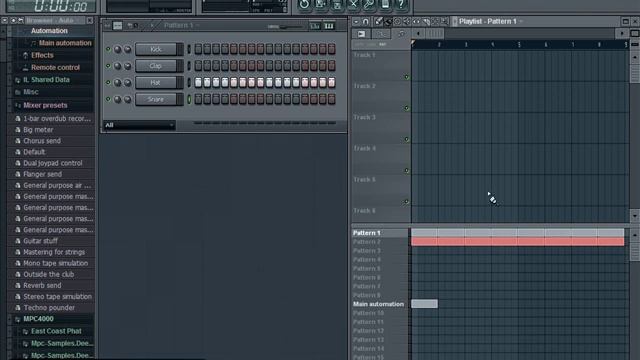Viewport: 640px width, 360px height.
Task: Open the step sequencer options menu arrow
Action: (107, 26)
